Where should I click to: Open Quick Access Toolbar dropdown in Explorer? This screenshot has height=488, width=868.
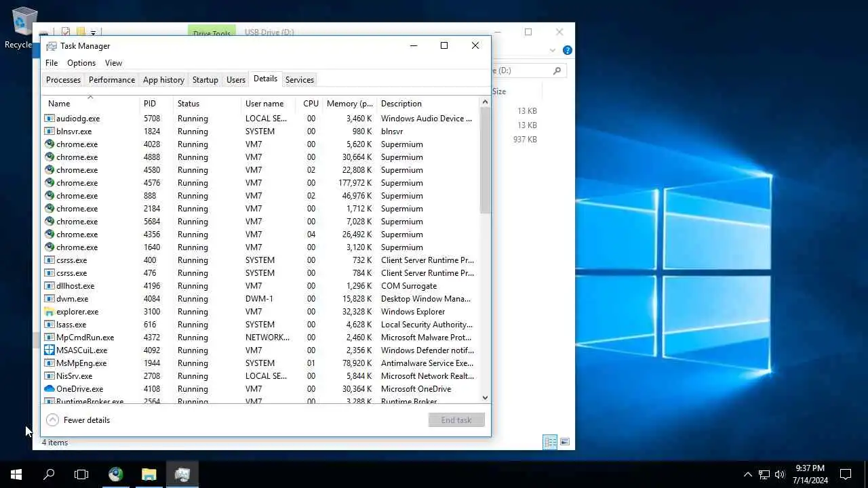tap(94, 32)
